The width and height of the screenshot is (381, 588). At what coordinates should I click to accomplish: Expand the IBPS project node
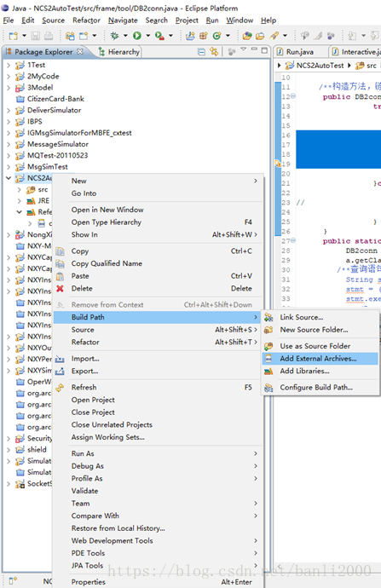tap(9, 122)
